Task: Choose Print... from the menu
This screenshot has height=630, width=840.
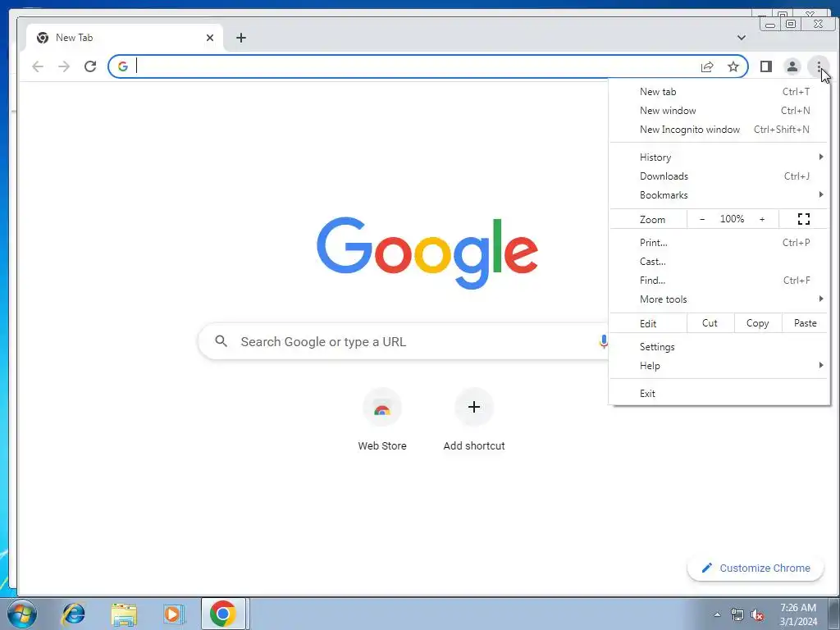Action: point(719,243)
